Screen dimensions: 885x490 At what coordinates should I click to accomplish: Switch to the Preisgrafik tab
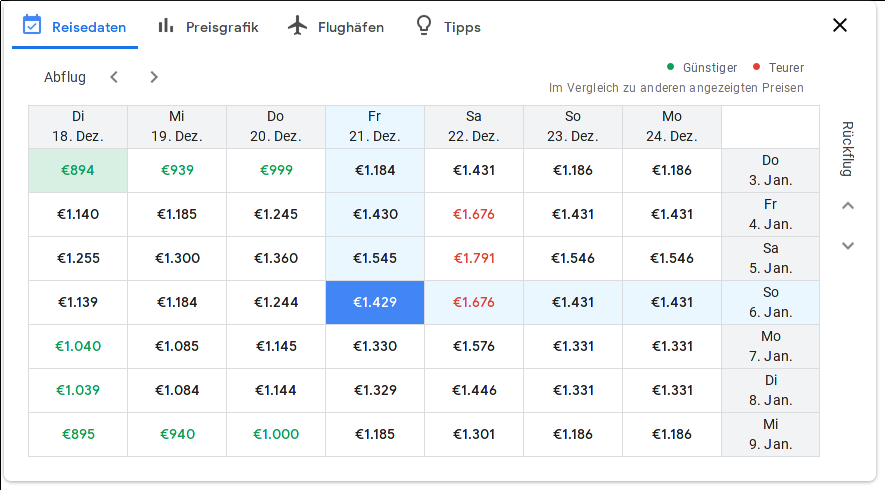point(208,27)
